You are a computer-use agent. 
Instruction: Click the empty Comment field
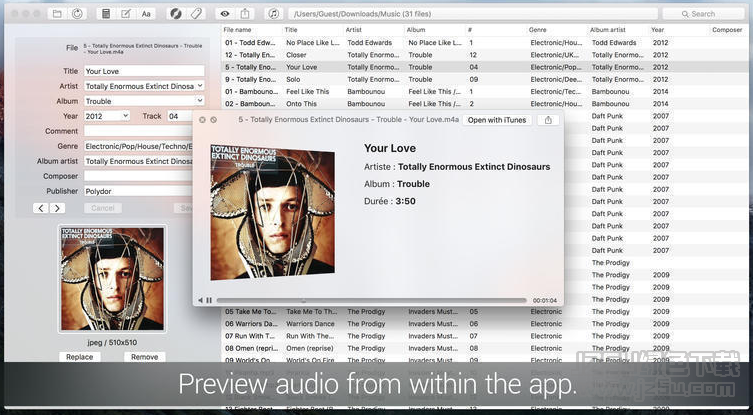click(139, 131)
